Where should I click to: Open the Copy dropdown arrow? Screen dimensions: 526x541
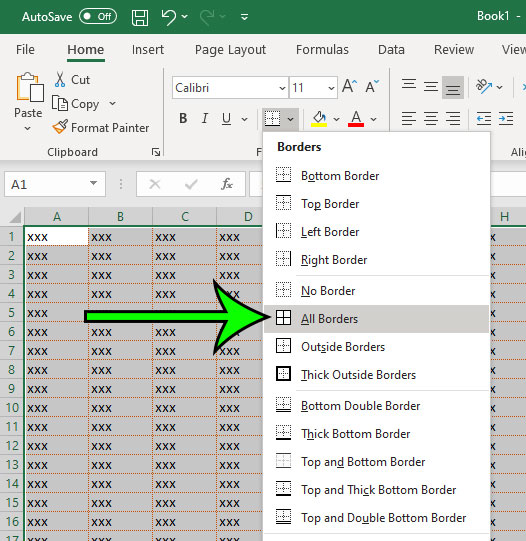coord(112,104)
